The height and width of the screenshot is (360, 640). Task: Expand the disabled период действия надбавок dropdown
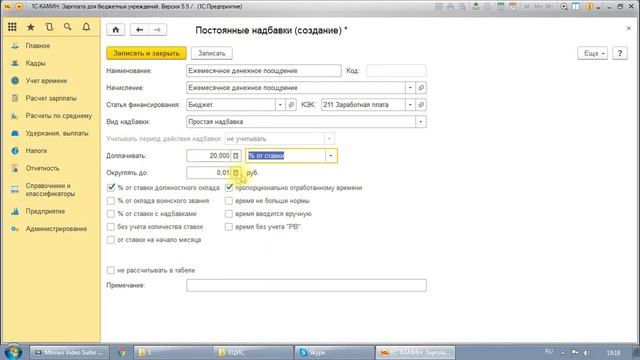click(329, 139)
